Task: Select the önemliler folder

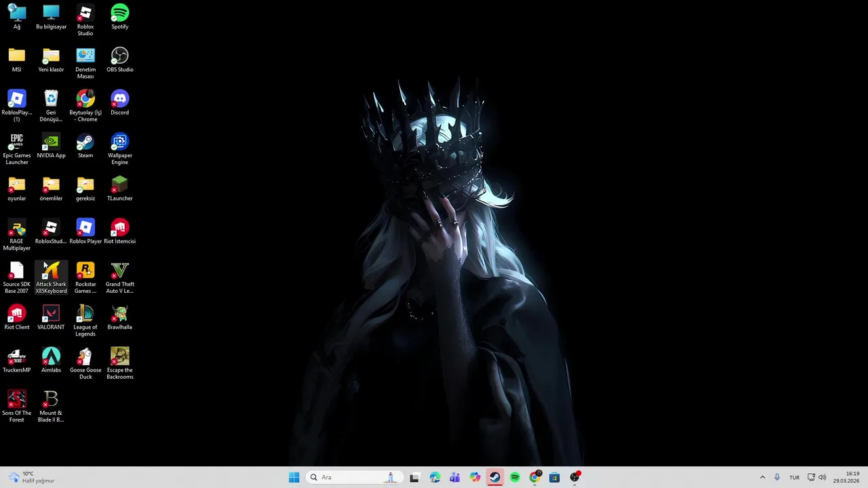Action: [51, 188]
